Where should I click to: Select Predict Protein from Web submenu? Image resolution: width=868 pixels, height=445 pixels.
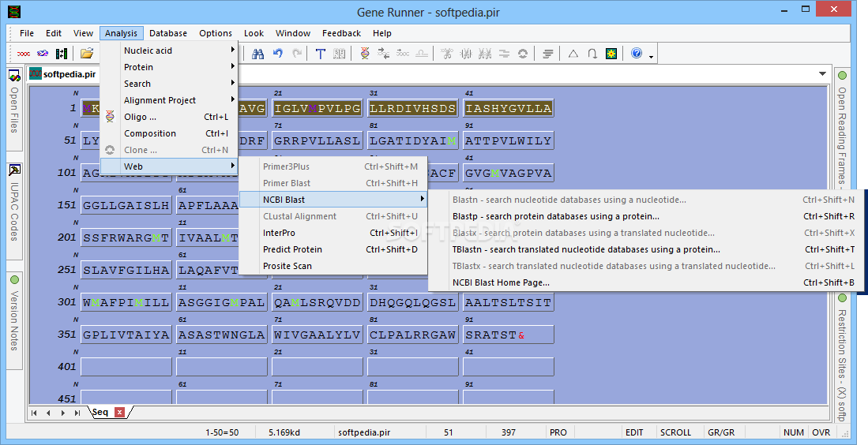pos(292,249)
